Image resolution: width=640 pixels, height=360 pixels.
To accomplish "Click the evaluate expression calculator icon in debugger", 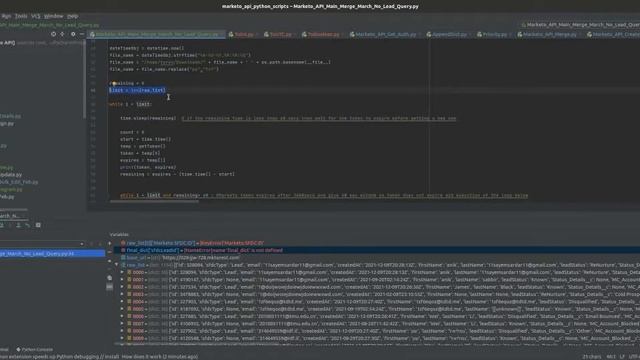I will (x=38, y=225).
